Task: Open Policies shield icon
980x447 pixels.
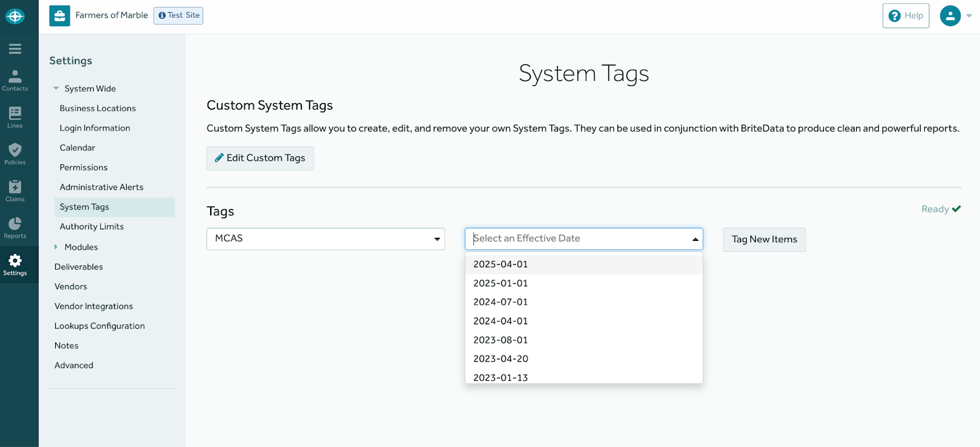Action: pyautogui.click(x=15, y=154)
